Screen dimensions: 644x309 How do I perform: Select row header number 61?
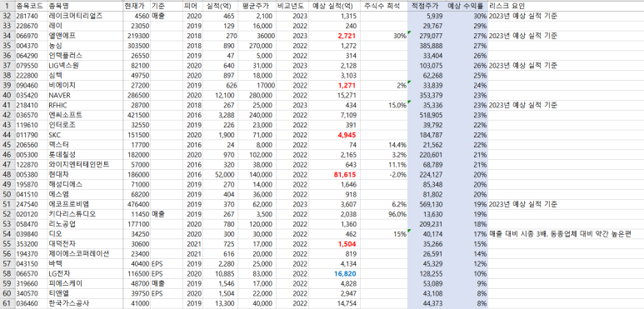click(x=7, y=303)
